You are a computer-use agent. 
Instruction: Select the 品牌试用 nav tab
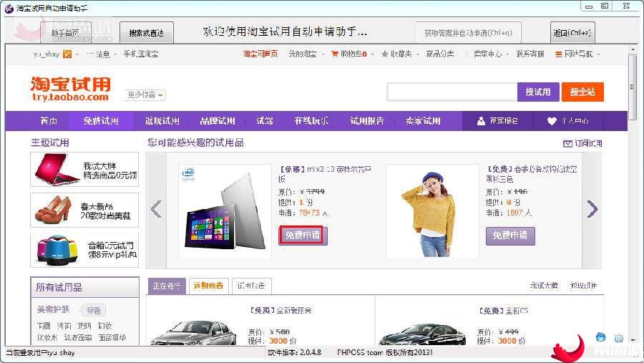[x=218, y=121]
